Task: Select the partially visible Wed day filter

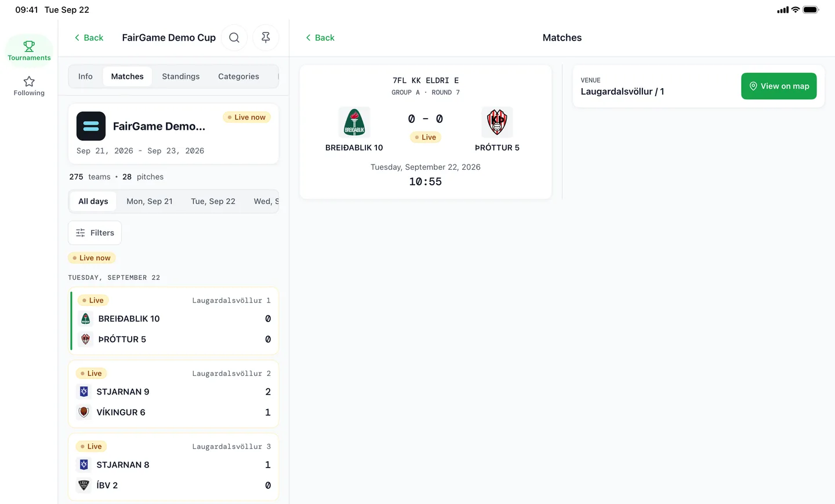Action: coord(266,202)
